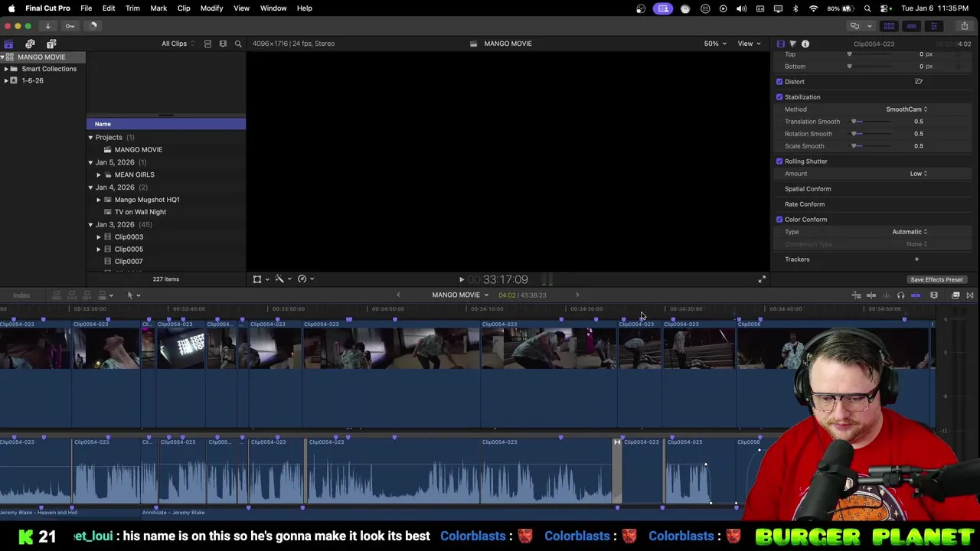Open the Clip menu
The height and width of the screenshot is (551, 980).
[184, 8]
